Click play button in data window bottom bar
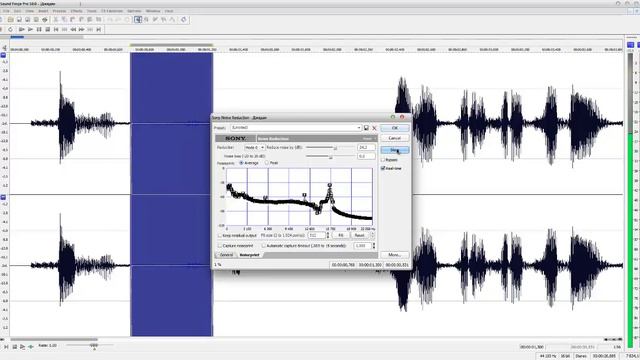The height and width of the screenshot is (360, 640). [22, 347]
